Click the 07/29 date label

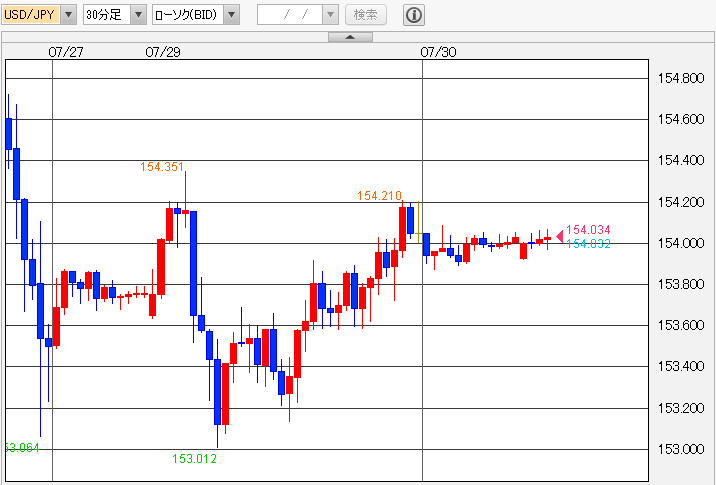163,52
